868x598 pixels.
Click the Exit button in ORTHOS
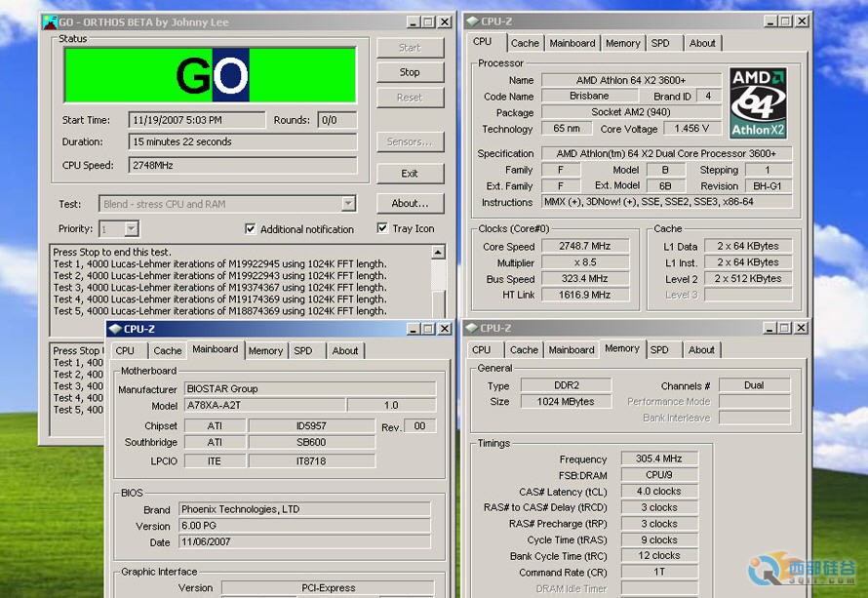410,174
